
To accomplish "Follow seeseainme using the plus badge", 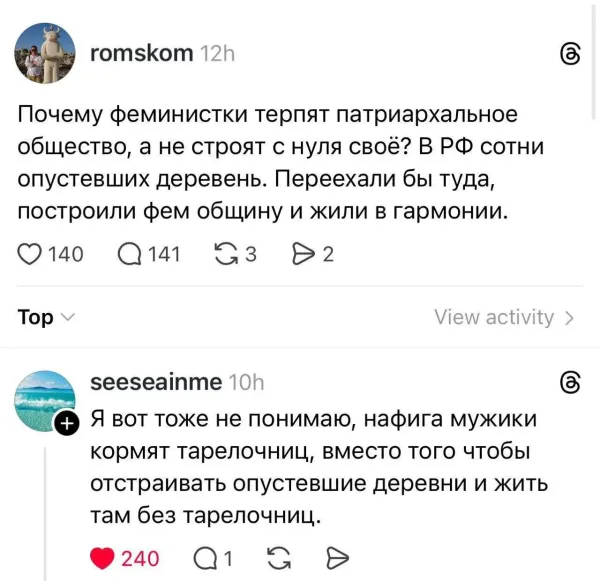I will click(x=67, y=424).
